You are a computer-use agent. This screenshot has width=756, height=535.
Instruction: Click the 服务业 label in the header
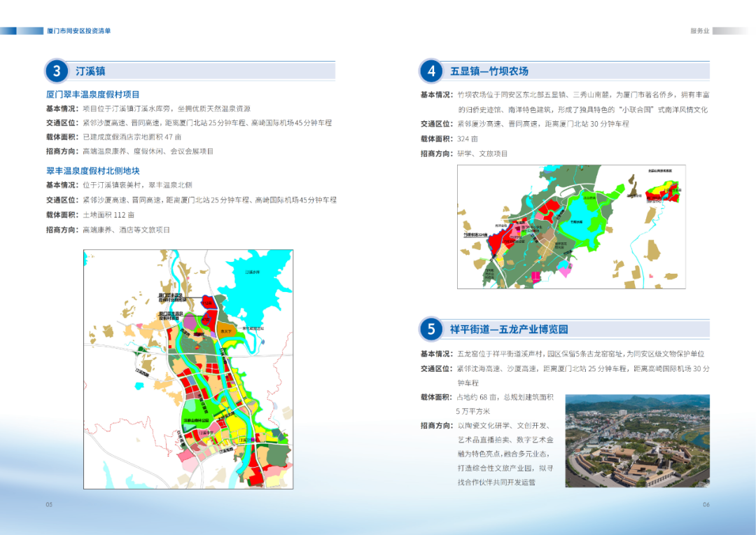pyautogui.click(x=699, y=31)
